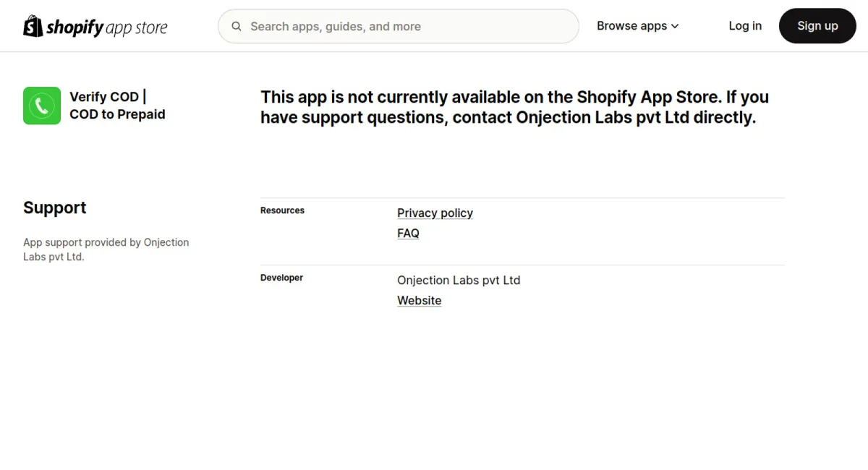Viewport: 868px width, 470px height.
Task: Click the green Verify COD app icon
Action: coord(42,106)
